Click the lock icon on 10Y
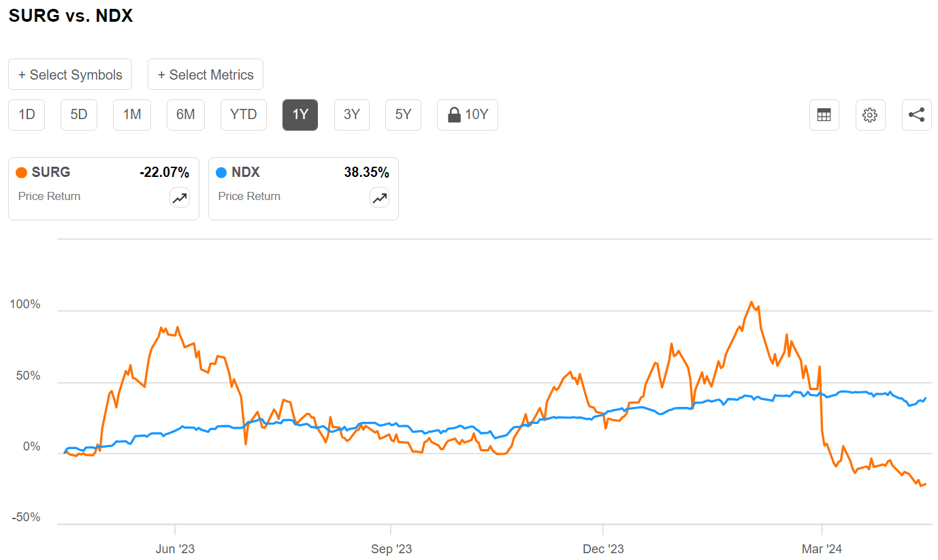This screenshot has width=938, height=560. 454,115
